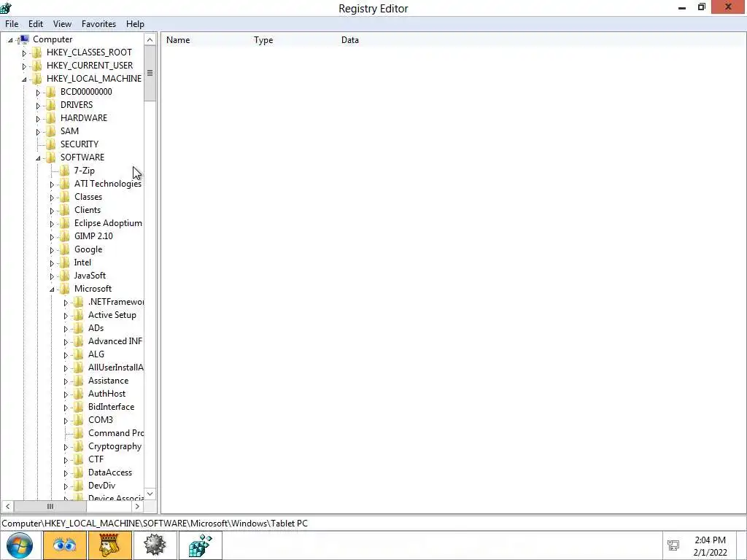Select the DataAccess key label
This screenshot has width=747, height=560.
110,472
